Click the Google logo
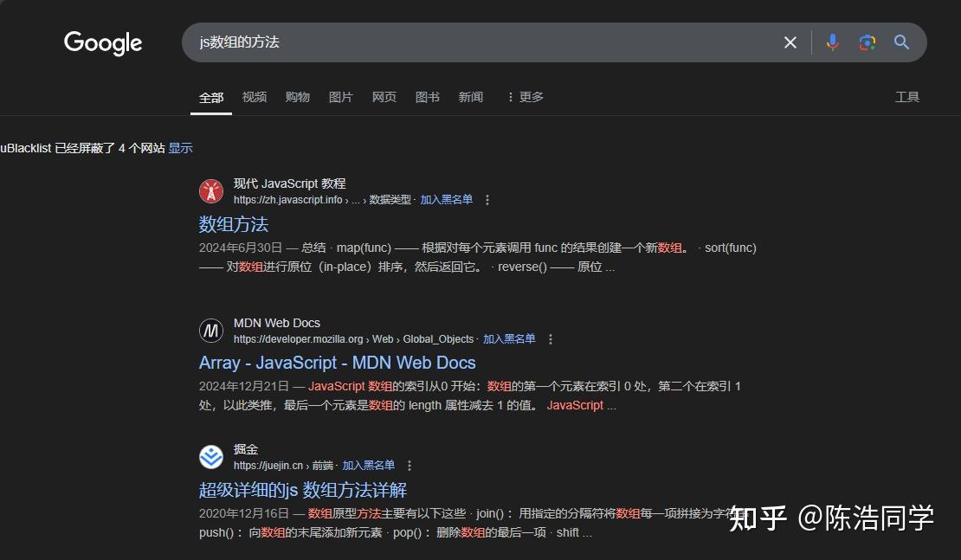Viewport: 961px width, 560px height. (x=102, y=43)
